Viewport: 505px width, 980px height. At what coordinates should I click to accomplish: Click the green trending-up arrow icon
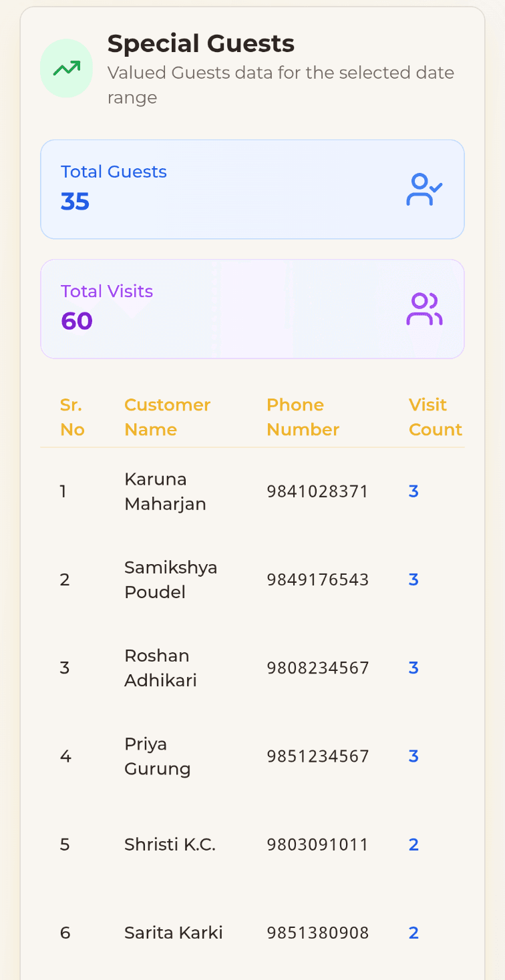(66, 68)
